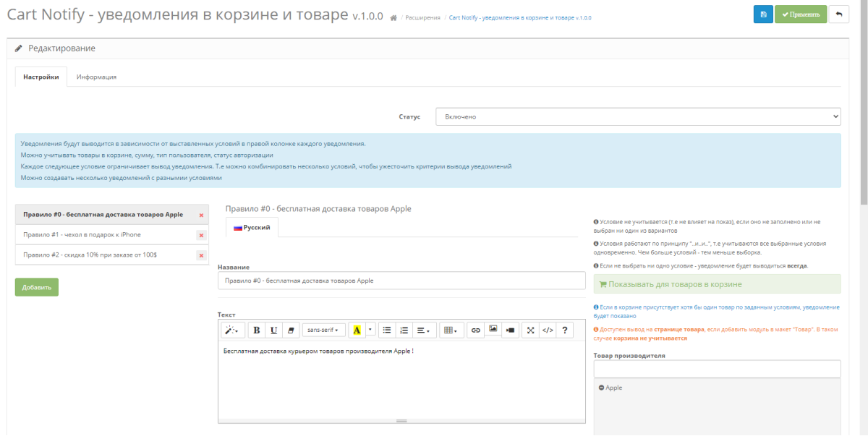Toggle fullscreen editor mode

(530, 330)
